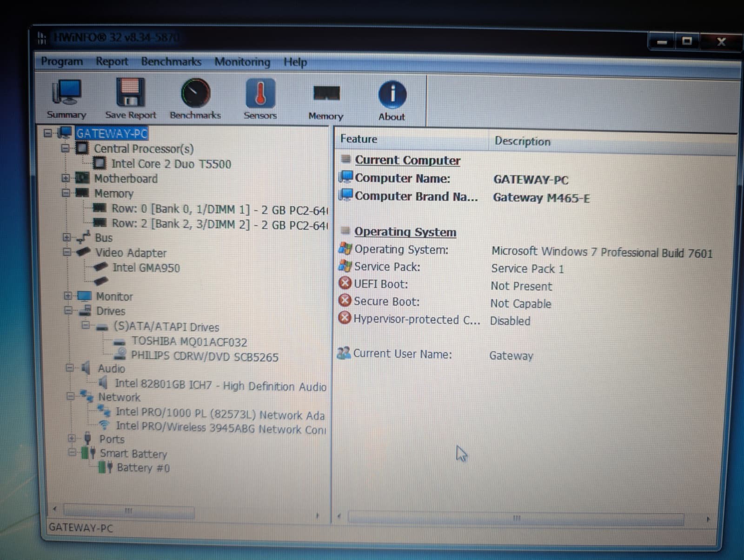744x560 pixels.
Task: Click the Intel GMA950 card icon
Action: (100, 267)
